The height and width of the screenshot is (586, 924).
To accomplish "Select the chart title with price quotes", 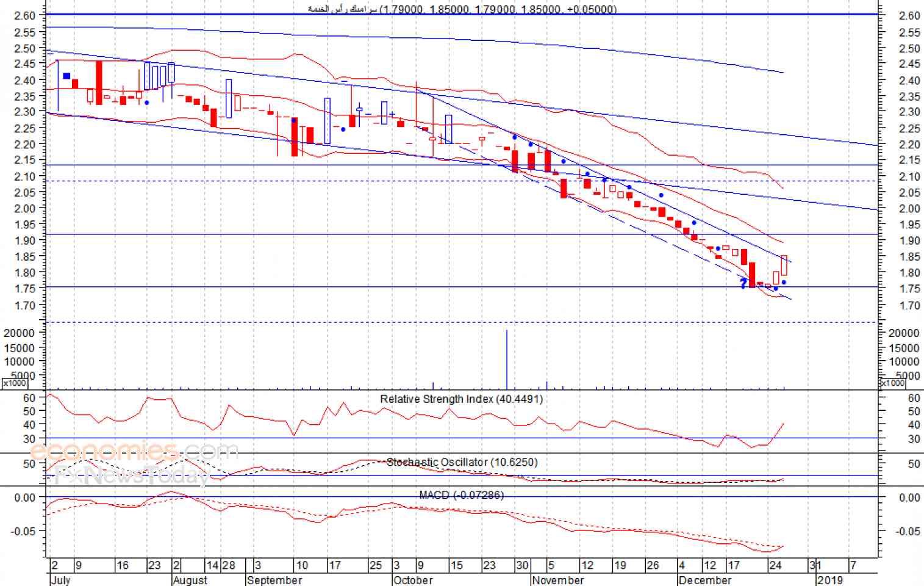I will (x=462, y=9).
